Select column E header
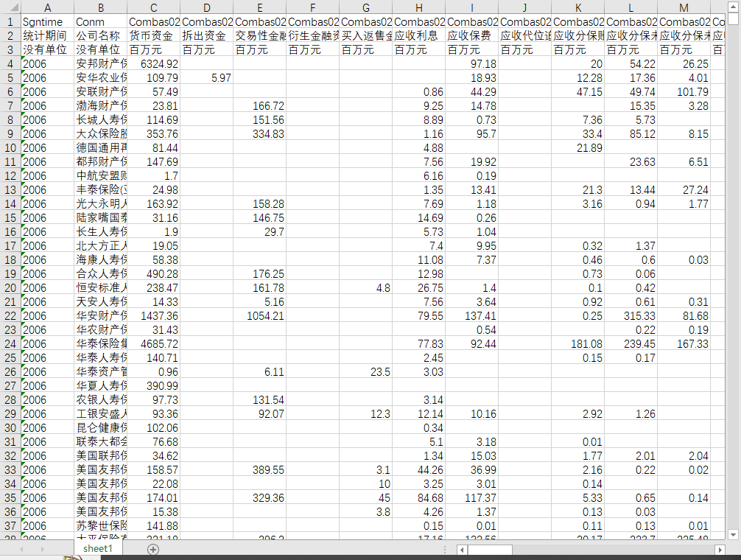Viewport: 741px width, 560px height. coord(259,7)
